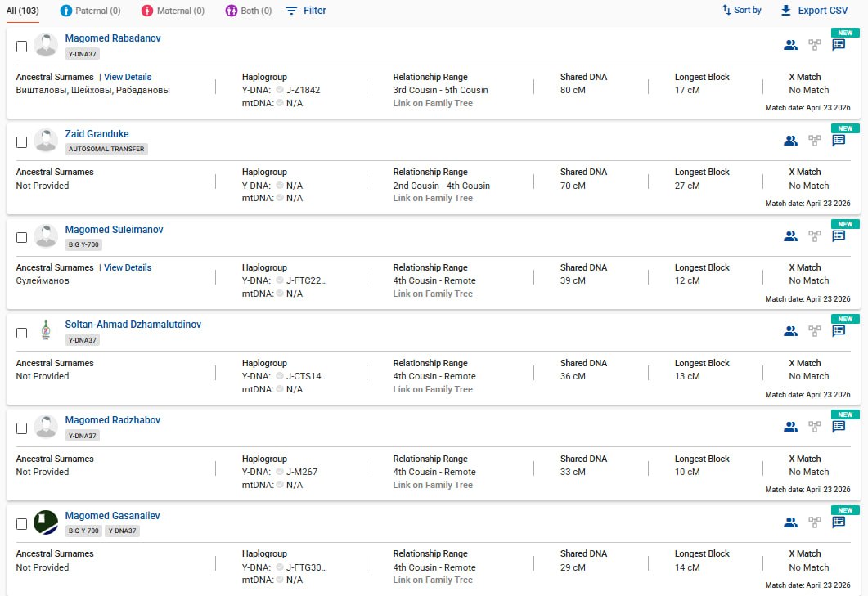Open notes icon for Magomed Suleimanov
This screenshot has height=596, width=868.
pos(839,236)
